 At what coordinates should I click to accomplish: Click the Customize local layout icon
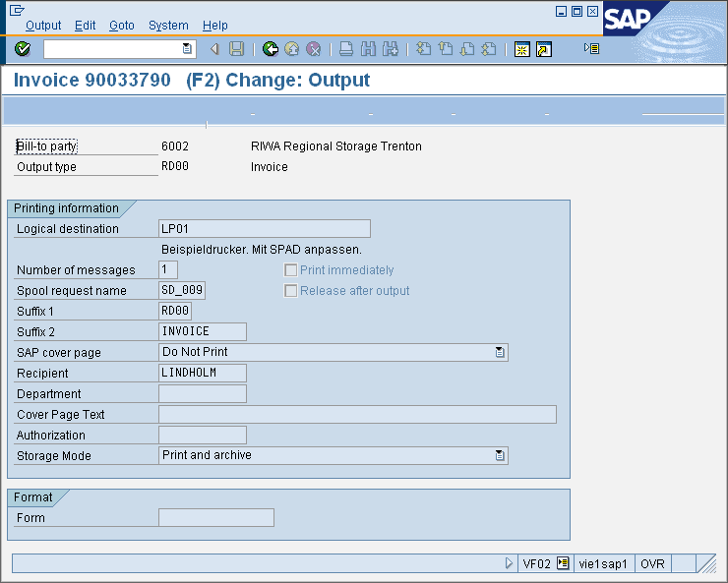pyautogui.click(x=591, y=48)
